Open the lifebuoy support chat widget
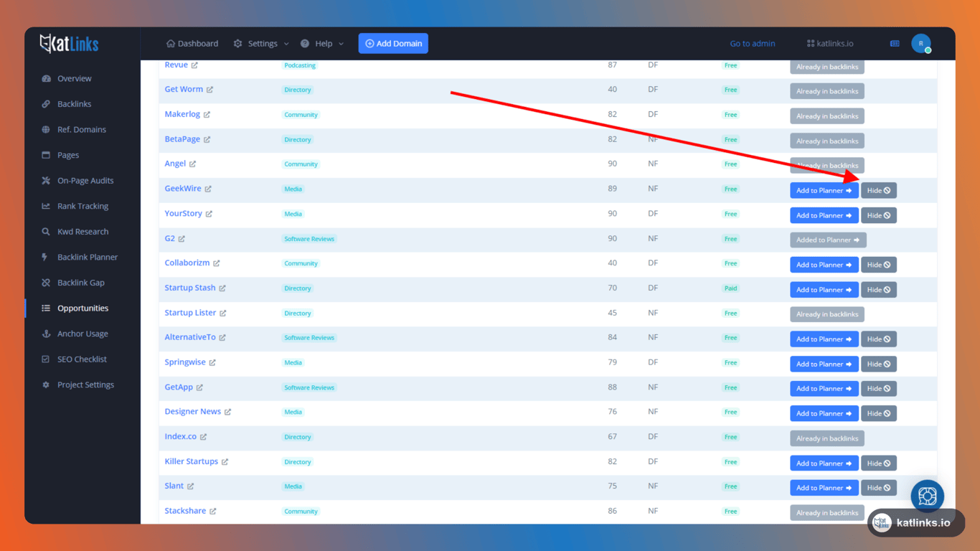980x551 pixels. 927,496
